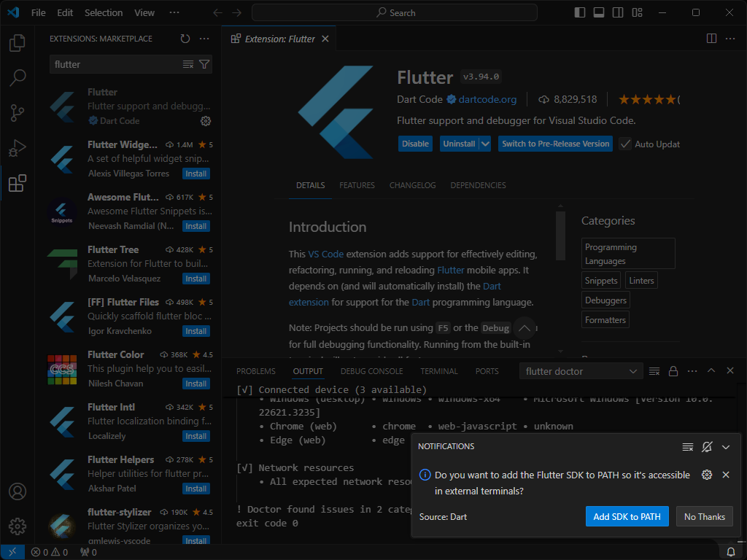Switch to Problems panel tab
Screen dimensions: 747x560
256,371
